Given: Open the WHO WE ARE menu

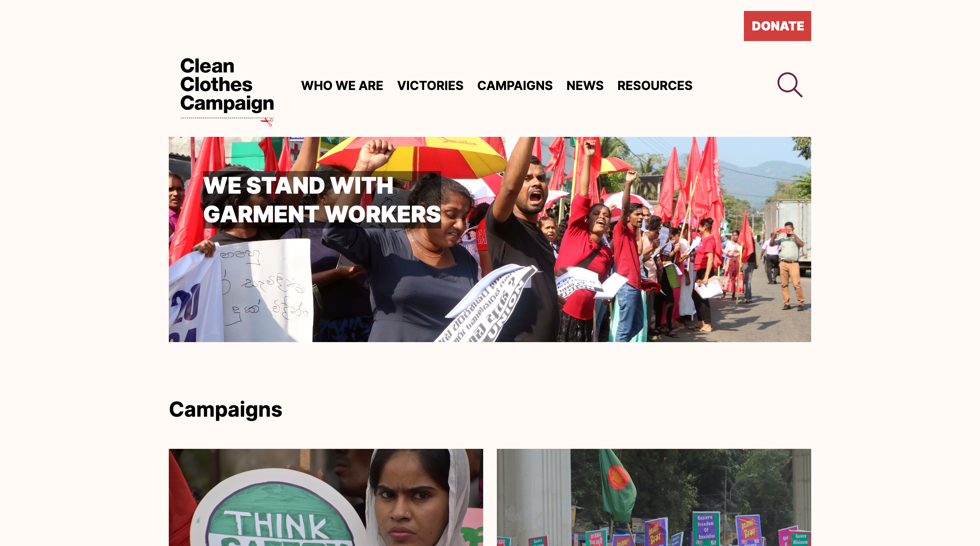Looking at the screenshot, I should point(342,86).
